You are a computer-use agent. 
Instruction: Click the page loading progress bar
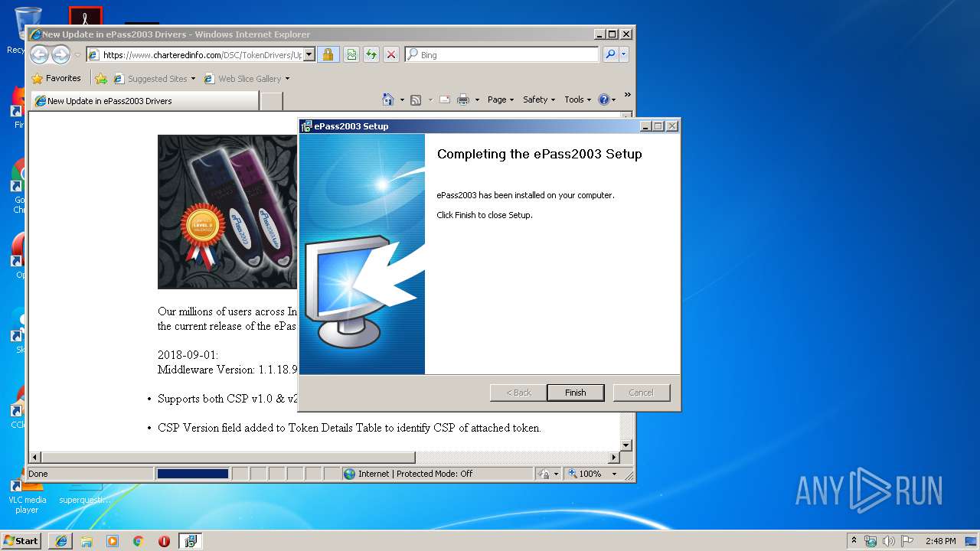(x=192, y=474)
